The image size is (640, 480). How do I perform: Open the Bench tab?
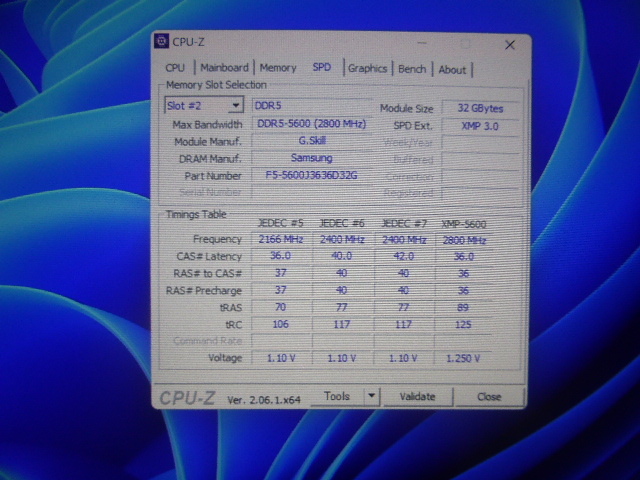point(412,69)
